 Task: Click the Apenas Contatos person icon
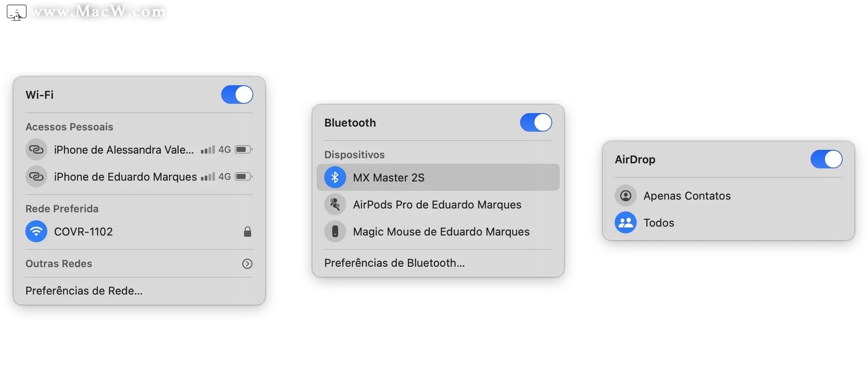[x=626, y=195]
